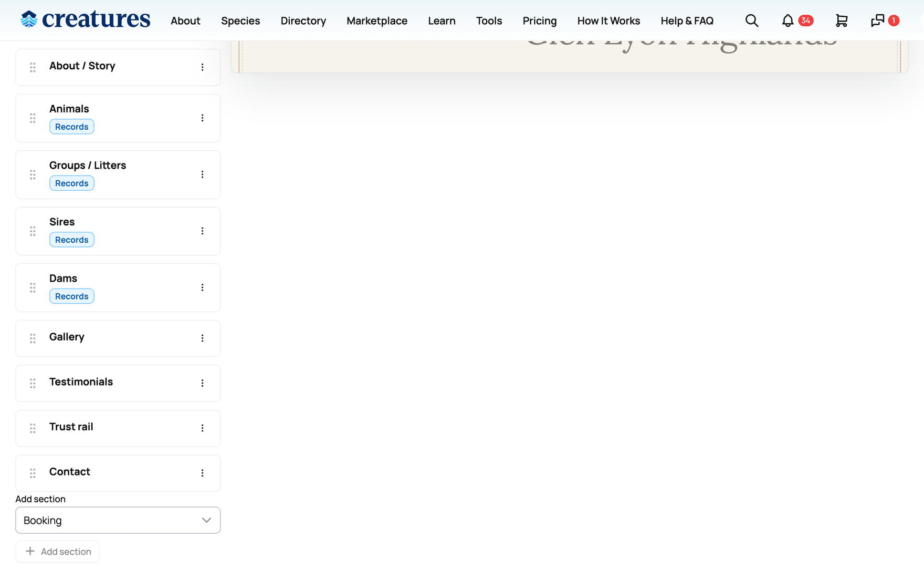
Task: Click the 1 unread messages badge
Action: coord(894,20)
